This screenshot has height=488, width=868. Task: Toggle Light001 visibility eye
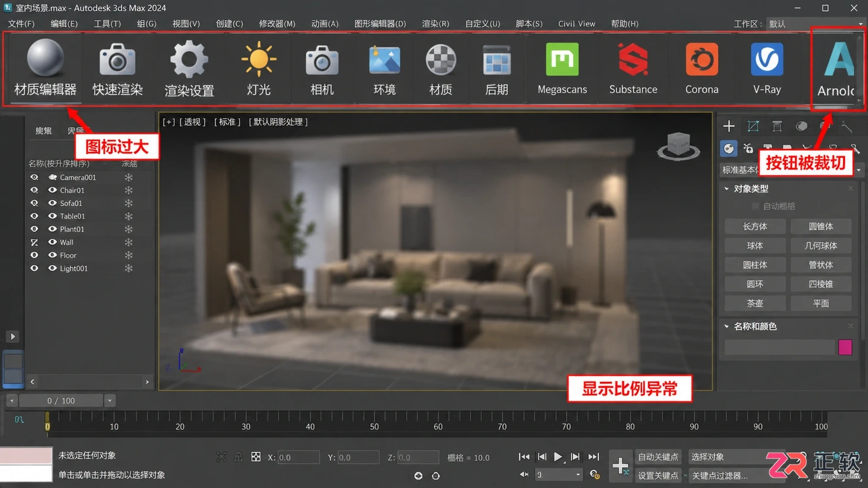click(x=34, y=268)
